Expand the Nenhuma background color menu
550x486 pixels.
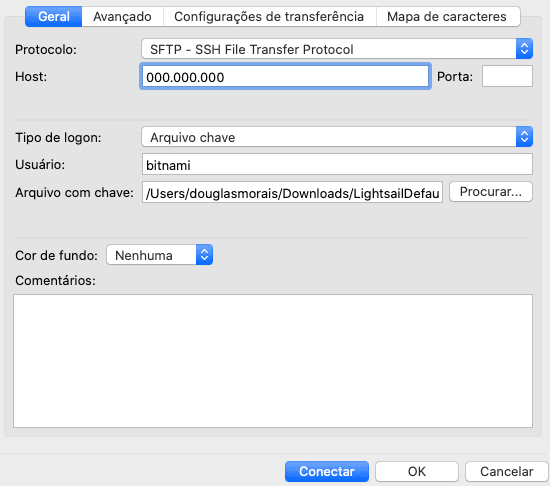click(160, 255)
